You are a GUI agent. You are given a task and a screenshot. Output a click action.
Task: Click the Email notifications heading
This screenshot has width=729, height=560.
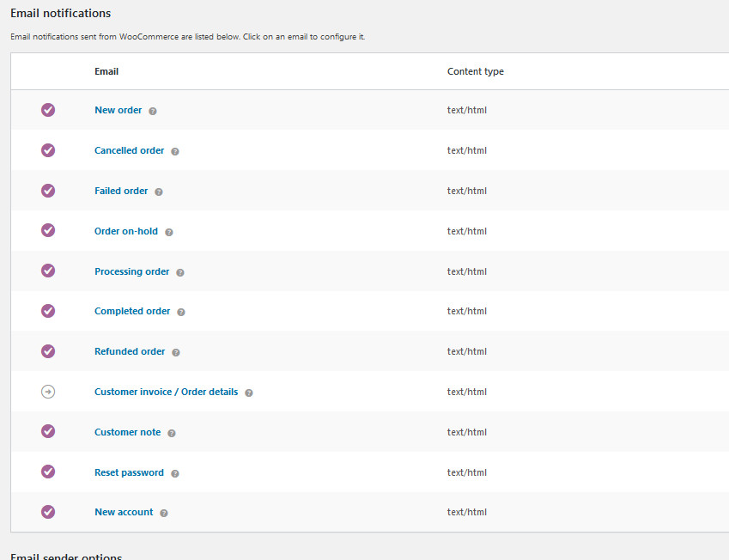pos(60,13)
